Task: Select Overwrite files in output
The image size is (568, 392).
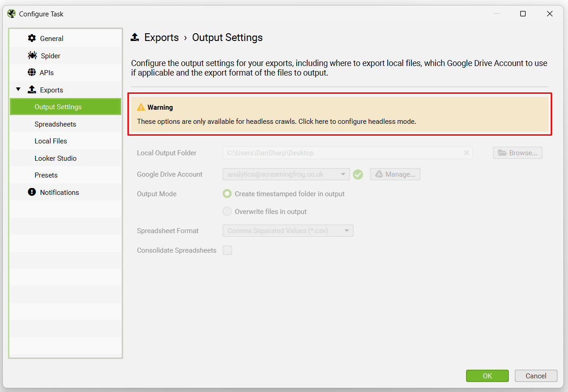Action: click(x=227, y=211)
